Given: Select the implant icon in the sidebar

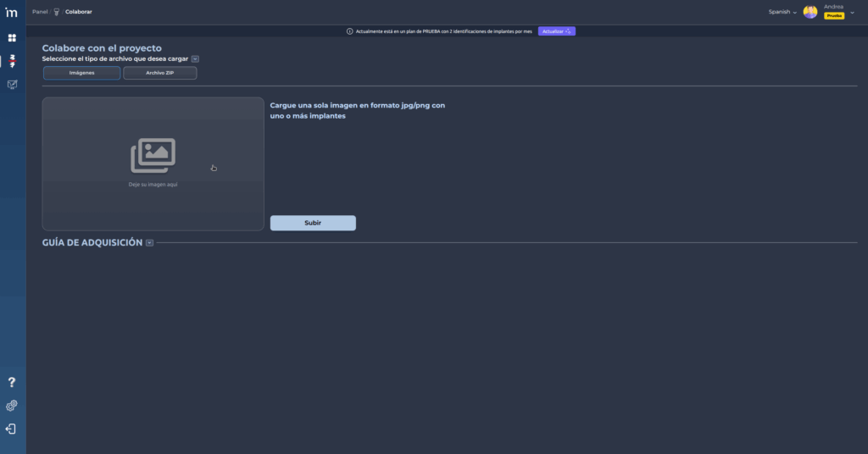Looking at the screenshot, I should (x=12, y=61).
